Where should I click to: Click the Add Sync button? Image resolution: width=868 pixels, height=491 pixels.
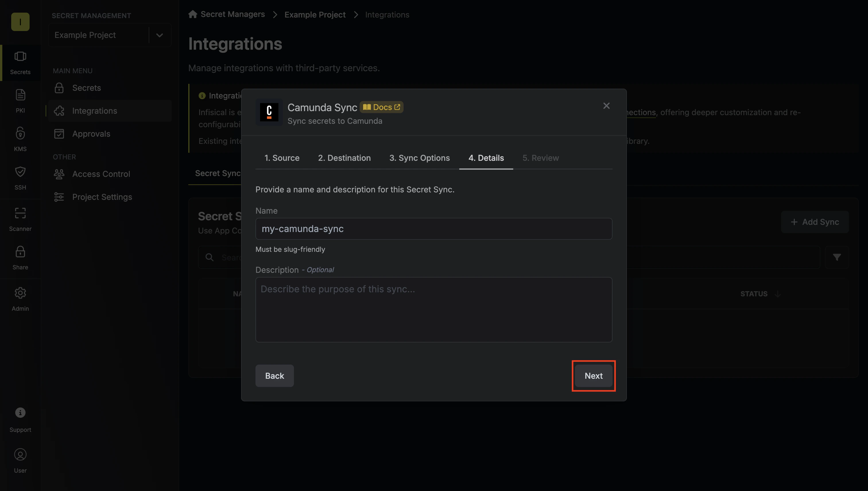pos(815,222)
